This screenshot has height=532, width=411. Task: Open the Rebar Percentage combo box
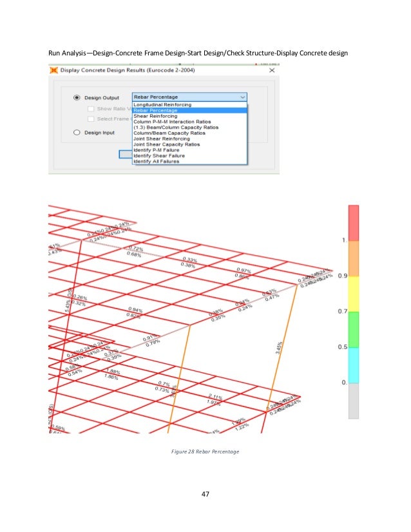189,97
